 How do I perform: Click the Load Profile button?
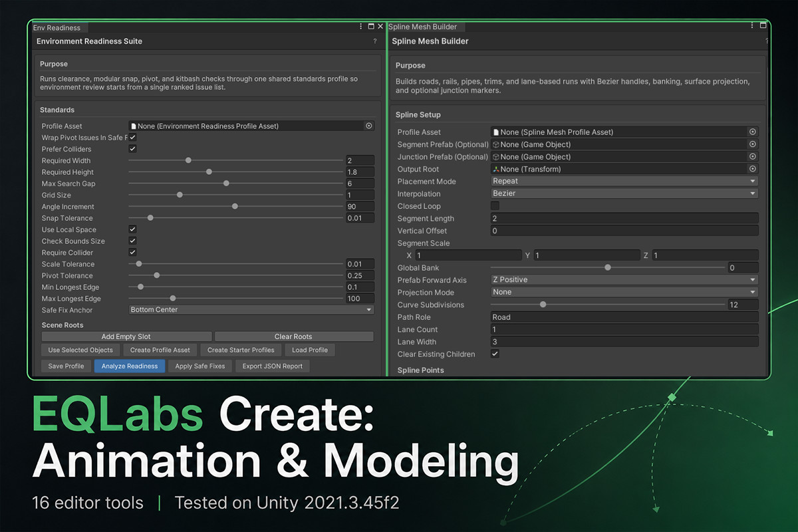(310, 350)
